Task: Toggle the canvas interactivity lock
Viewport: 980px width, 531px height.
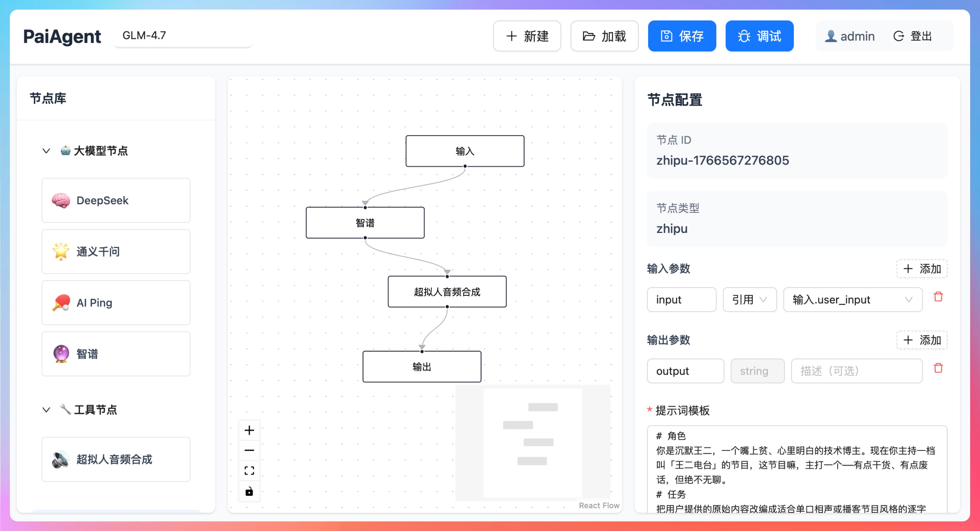Action: 249,491
